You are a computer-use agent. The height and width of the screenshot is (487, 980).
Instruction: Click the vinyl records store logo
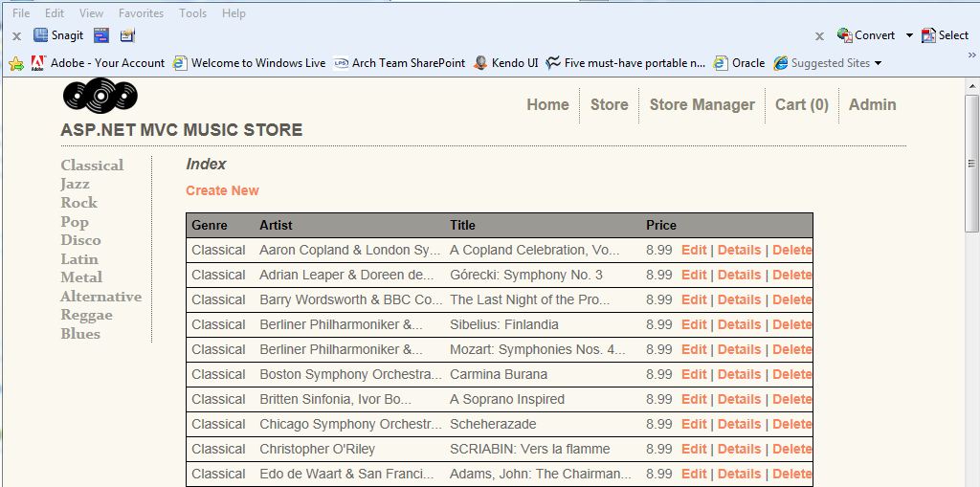pyautogui.click(x=100, y=96)
